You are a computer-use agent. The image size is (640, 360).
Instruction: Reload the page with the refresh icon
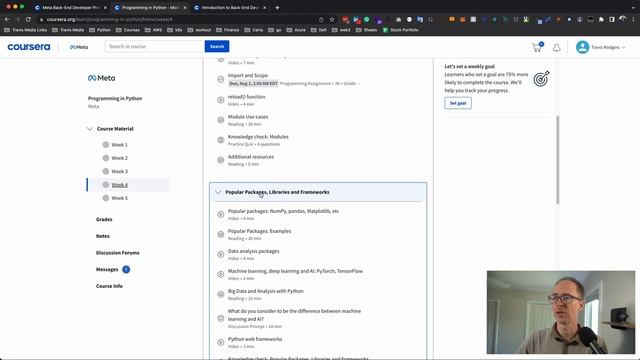(28, 19)
